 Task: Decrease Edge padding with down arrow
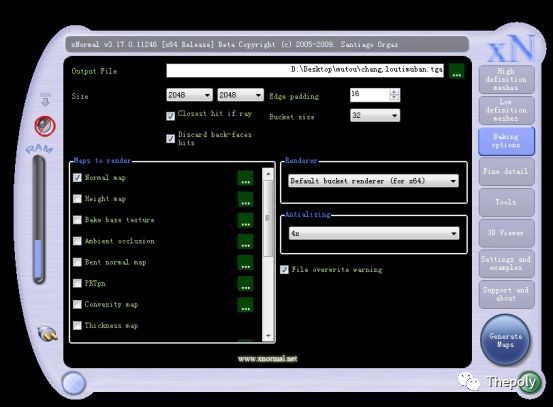tap(394, 98)
